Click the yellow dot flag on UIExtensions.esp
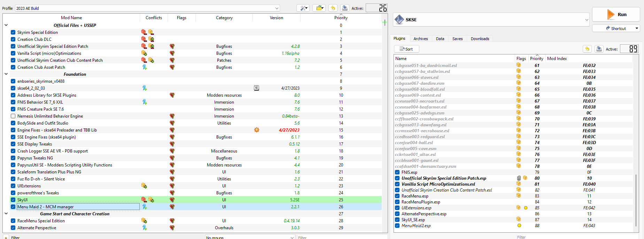The width and height of the screenshot is (644, 239). tap(526, 208)
